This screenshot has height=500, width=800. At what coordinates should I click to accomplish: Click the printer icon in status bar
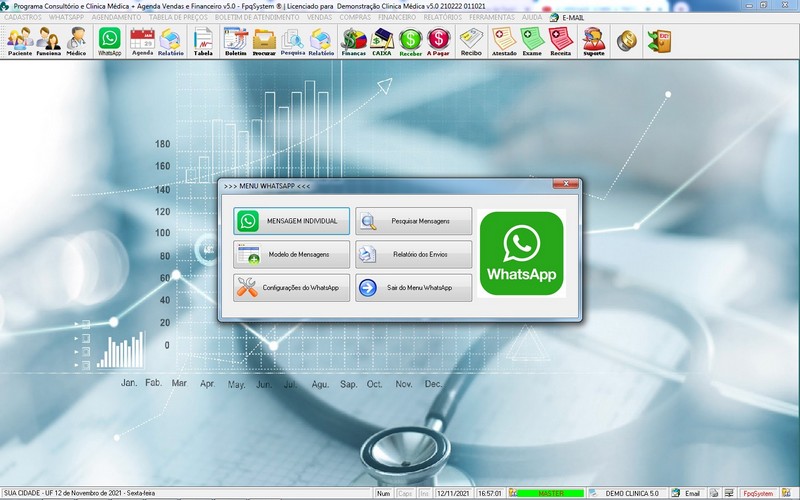point(714,493)
